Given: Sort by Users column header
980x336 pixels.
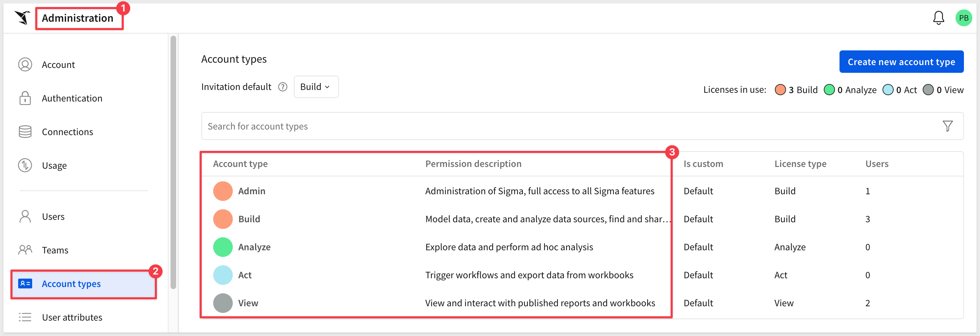Looking at the screenshot, I should (x=877, y=164).
